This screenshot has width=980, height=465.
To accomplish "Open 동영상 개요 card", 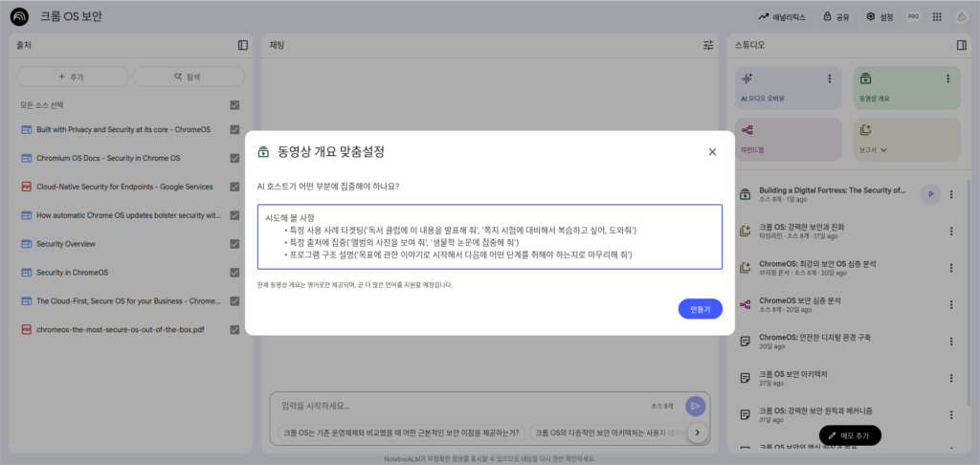I will 906,88.
